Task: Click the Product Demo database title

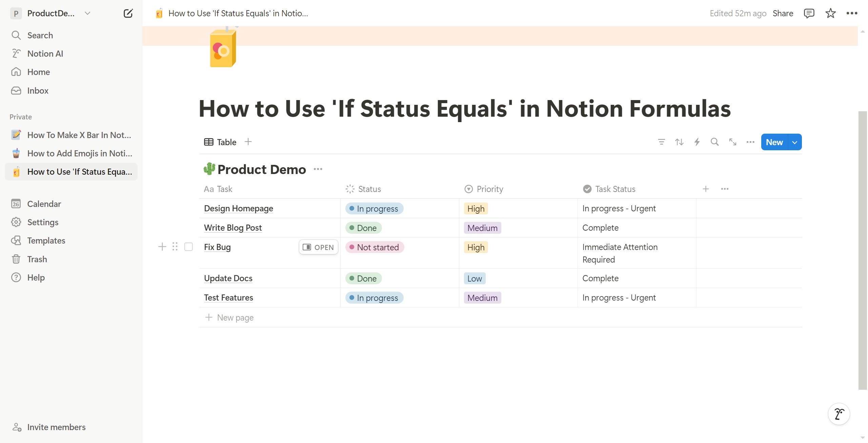Action: [x=262, y=169]
